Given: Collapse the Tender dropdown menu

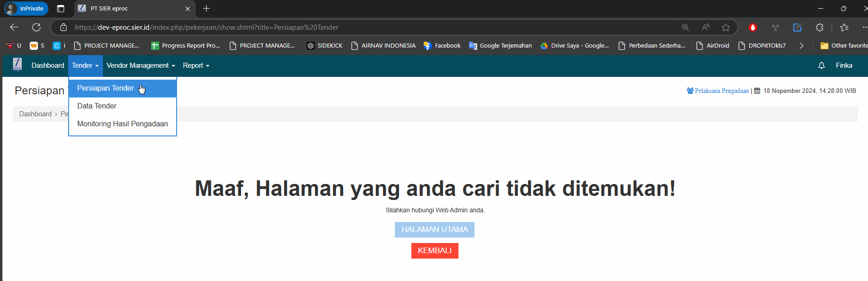Looking at the screenshot, I should 85,65.
